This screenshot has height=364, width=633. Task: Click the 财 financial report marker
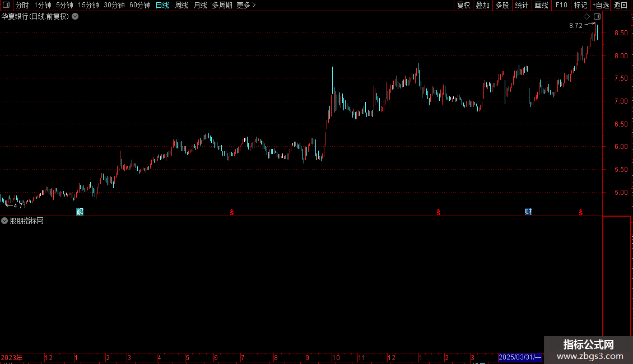[x=528, y=212]
